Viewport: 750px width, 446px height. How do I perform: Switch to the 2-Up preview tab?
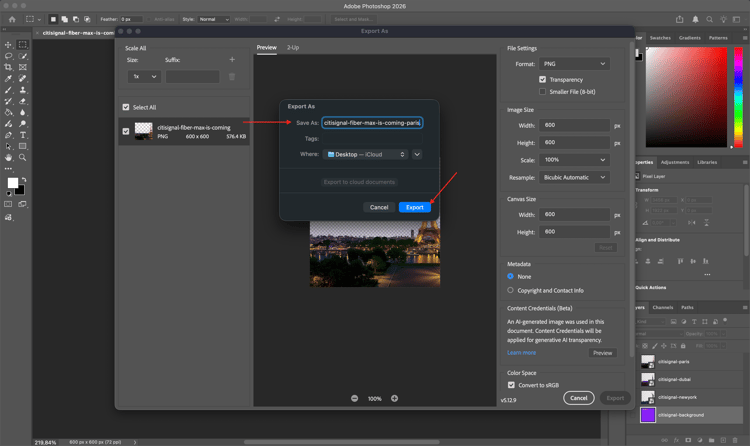293,47
